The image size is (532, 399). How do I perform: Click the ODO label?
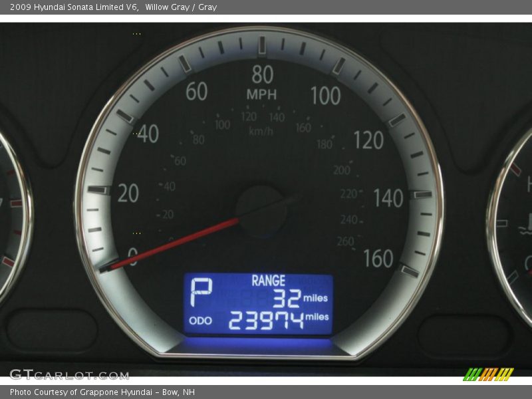tap(200, 321)
